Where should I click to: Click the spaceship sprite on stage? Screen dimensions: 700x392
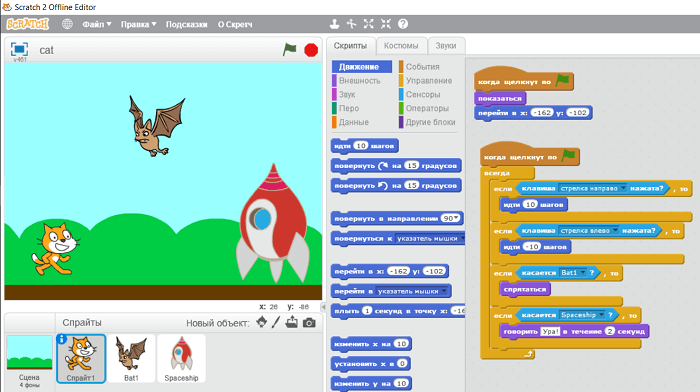pos(274,224)
